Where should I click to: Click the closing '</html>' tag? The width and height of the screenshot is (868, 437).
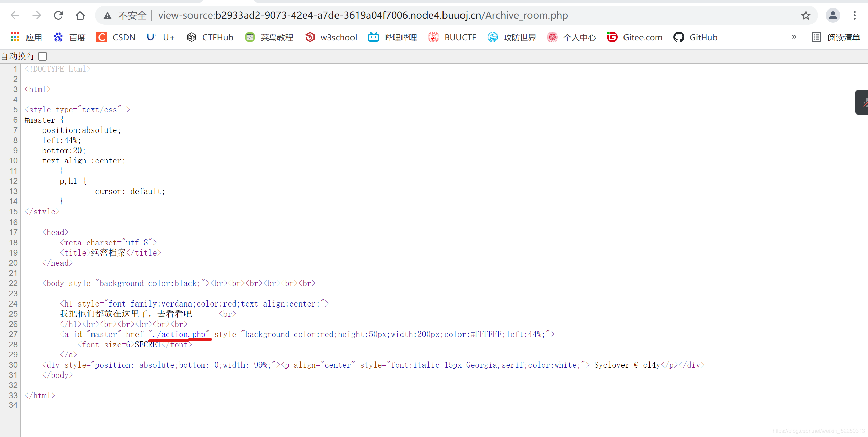40,396
